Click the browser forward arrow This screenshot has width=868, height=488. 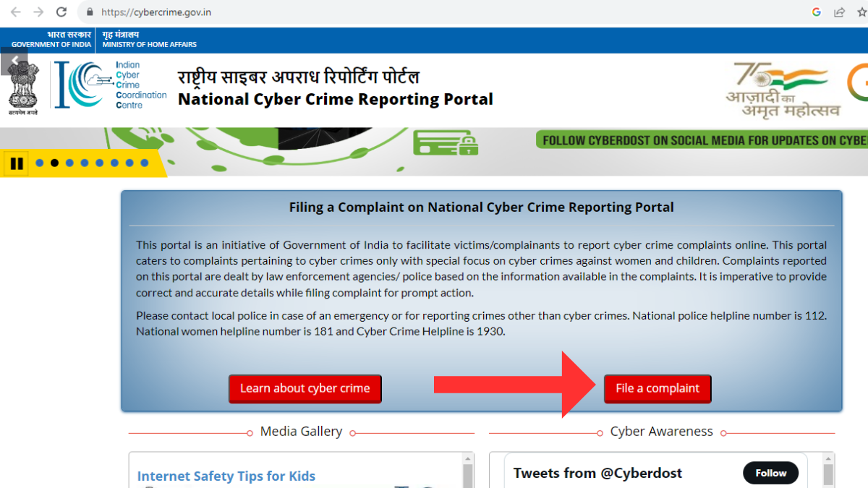(38, 12)
